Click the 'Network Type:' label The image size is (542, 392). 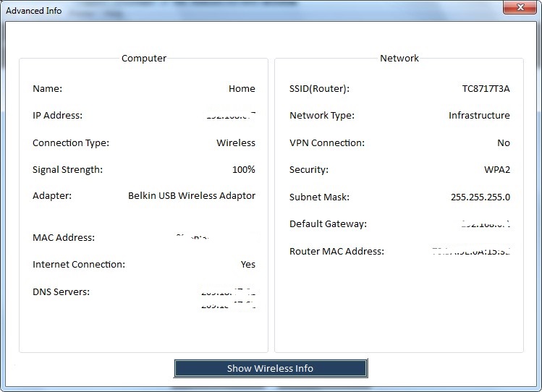point(322,115)
